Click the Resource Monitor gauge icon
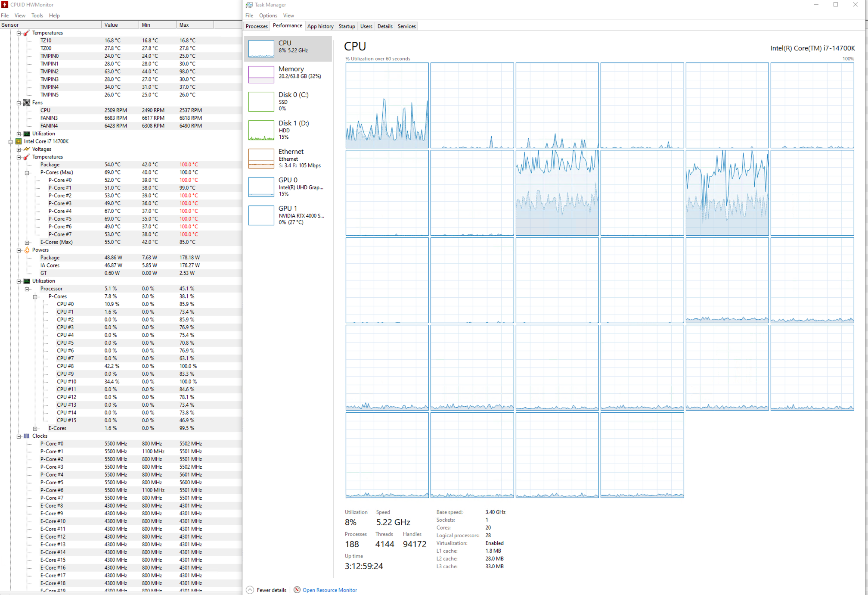The image size is (868, 595). point(297,590)
